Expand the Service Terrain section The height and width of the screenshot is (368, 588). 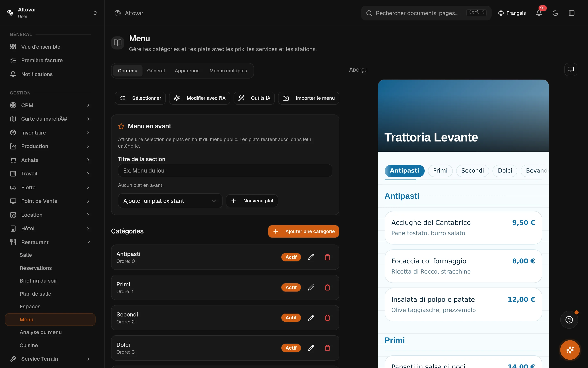88,359
